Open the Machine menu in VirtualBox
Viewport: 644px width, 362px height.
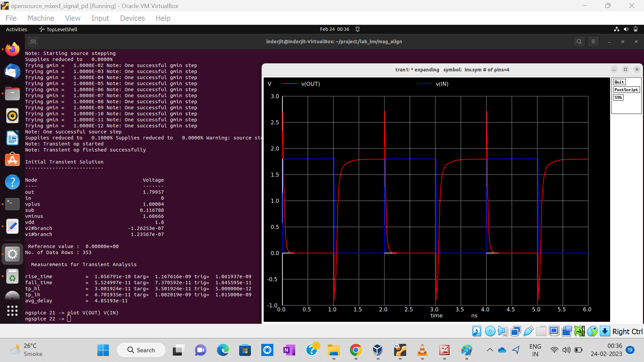(x=41, y=18)
